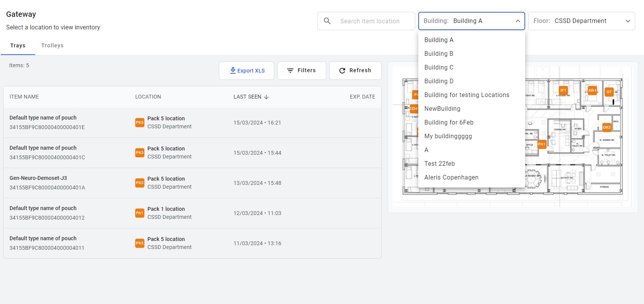Open the Trays tab

18,45
